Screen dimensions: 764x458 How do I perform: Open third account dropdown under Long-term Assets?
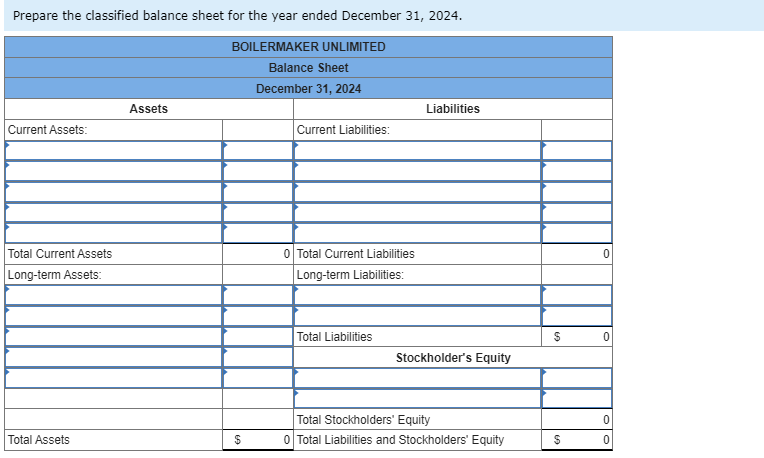click(114, 337)
